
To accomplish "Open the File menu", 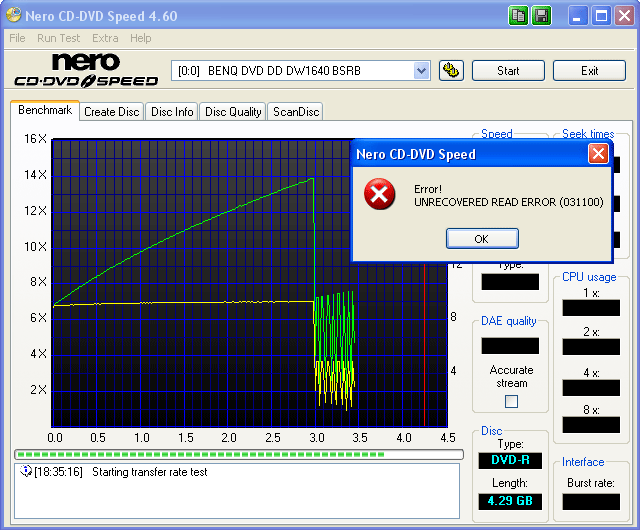I will tap(17, 38).
